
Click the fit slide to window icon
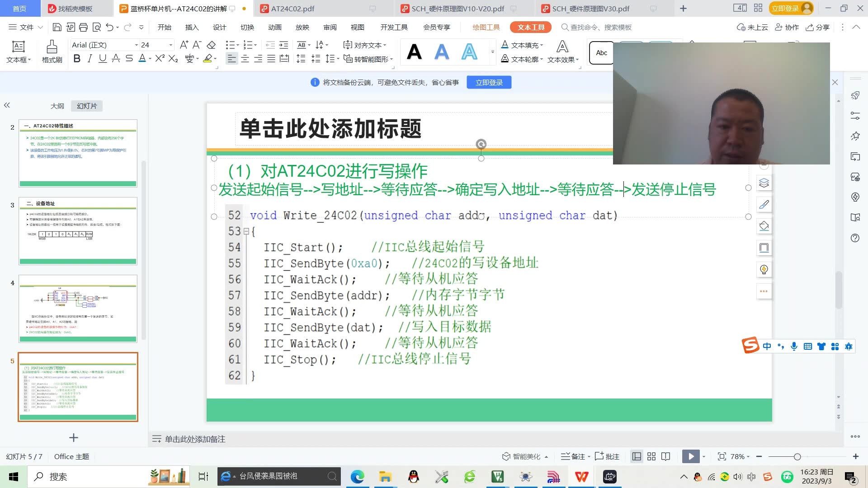[722, 456]
